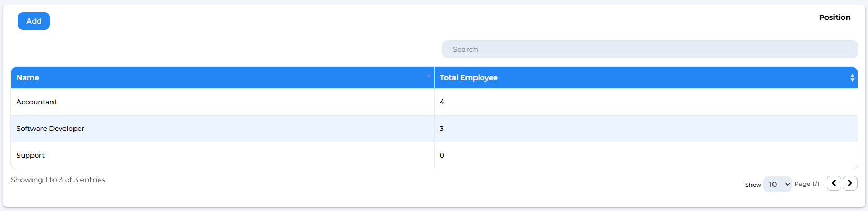
Task: Select the Support position row
Action: point(434,156)
